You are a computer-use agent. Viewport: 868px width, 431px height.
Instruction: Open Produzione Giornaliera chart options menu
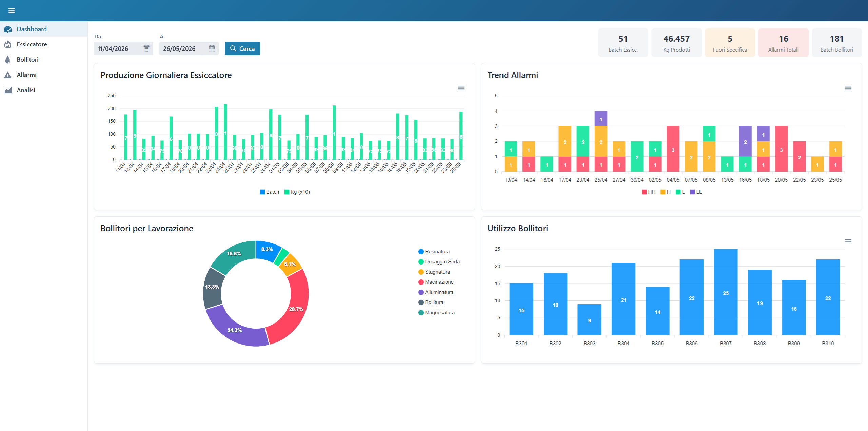[x=461, y=88]
